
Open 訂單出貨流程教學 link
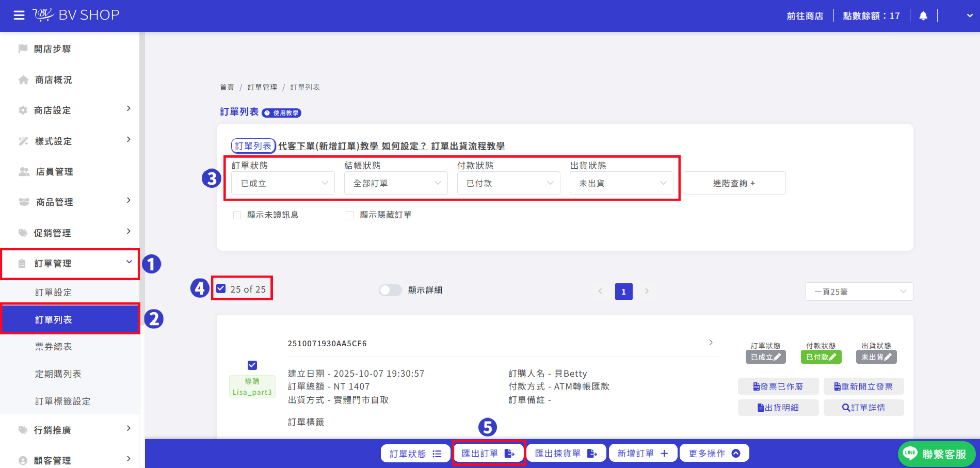468,146
